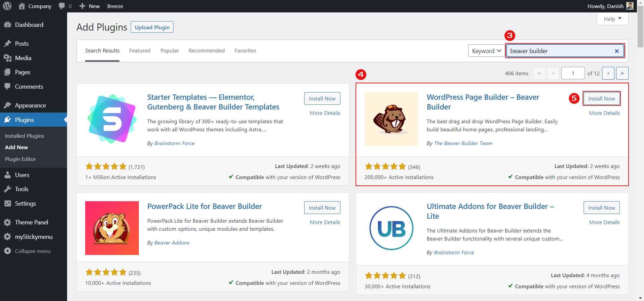Open Plugin Editor submenu
Viewport: 644px width, 301px height.
point(20,159)
